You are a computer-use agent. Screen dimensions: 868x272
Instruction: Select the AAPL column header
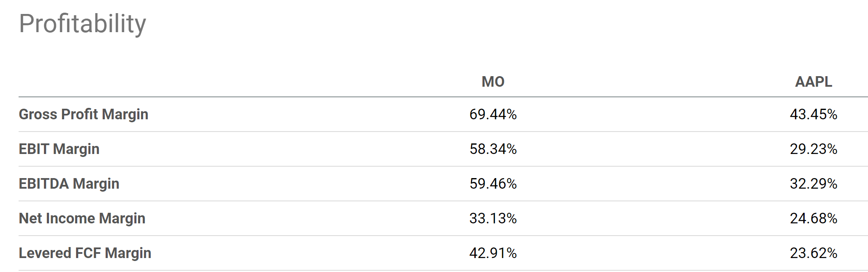click(814, 82)
